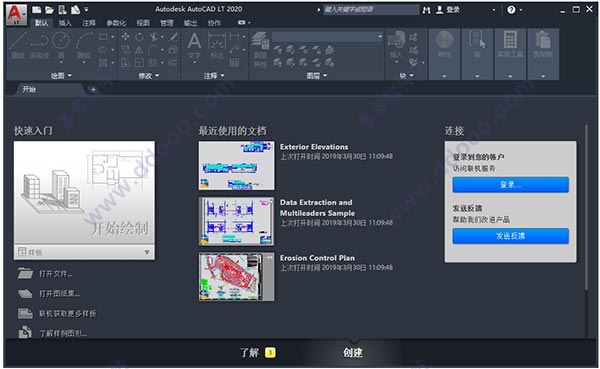Select the Trim tool in Modify panel
This screenshot has width=600, height=369.
click(153, 37)
